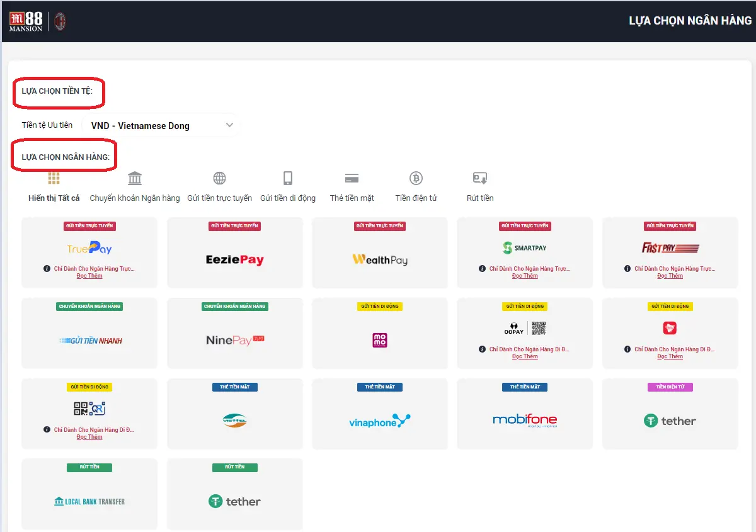The width and height of the screenshot is (756, 532).
Task: Click the info icon on TruePay card
Action: pos(47,269)
